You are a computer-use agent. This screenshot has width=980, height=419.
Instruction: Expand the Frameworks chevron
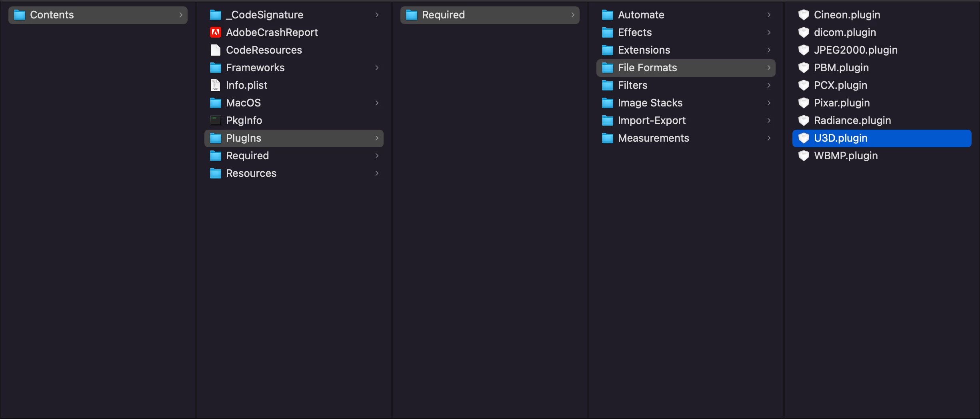[377, 68]
